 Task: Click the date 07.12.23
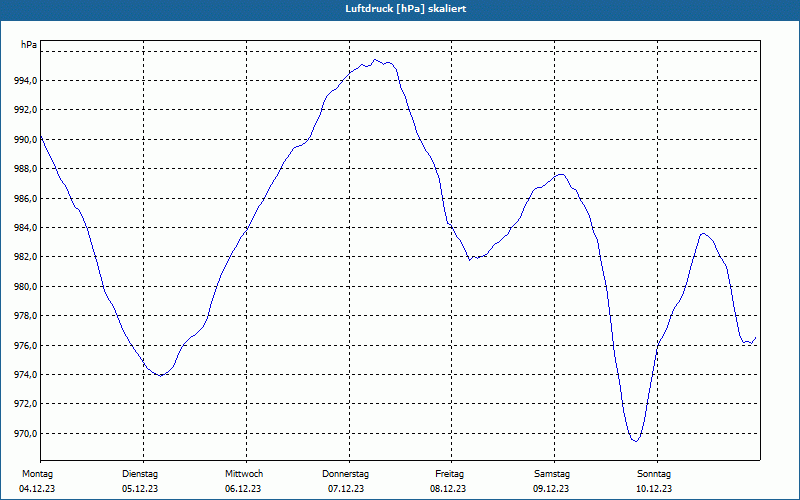[x=346, y=489]
